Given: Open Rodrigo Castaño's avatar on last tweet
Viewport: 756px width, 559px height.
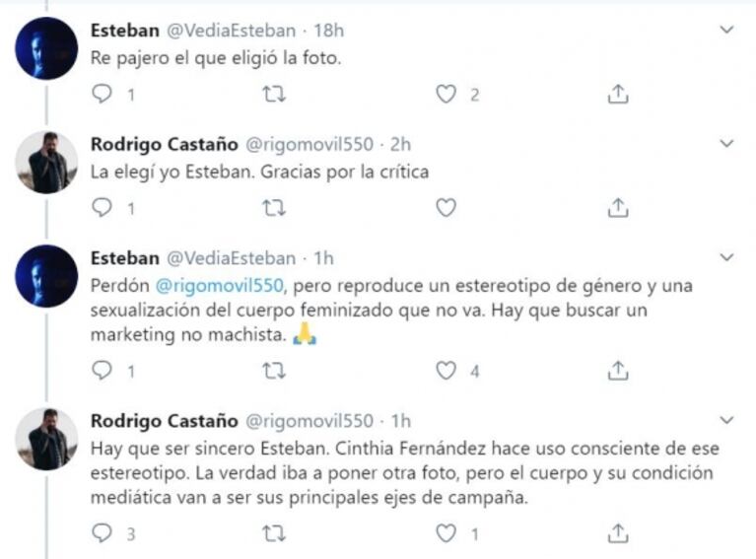Looking at the screenshot, I should pyautogui.click(x=46, y=439).
